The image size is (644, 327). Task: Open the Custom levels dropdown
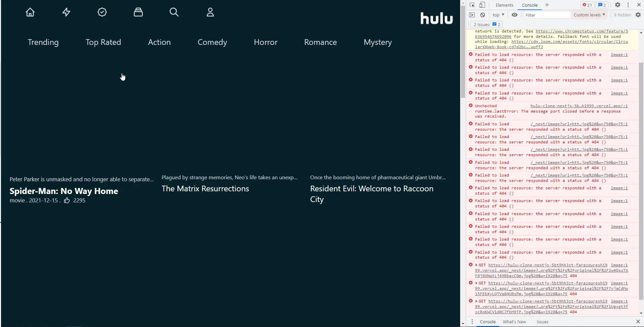pos(589,15)
